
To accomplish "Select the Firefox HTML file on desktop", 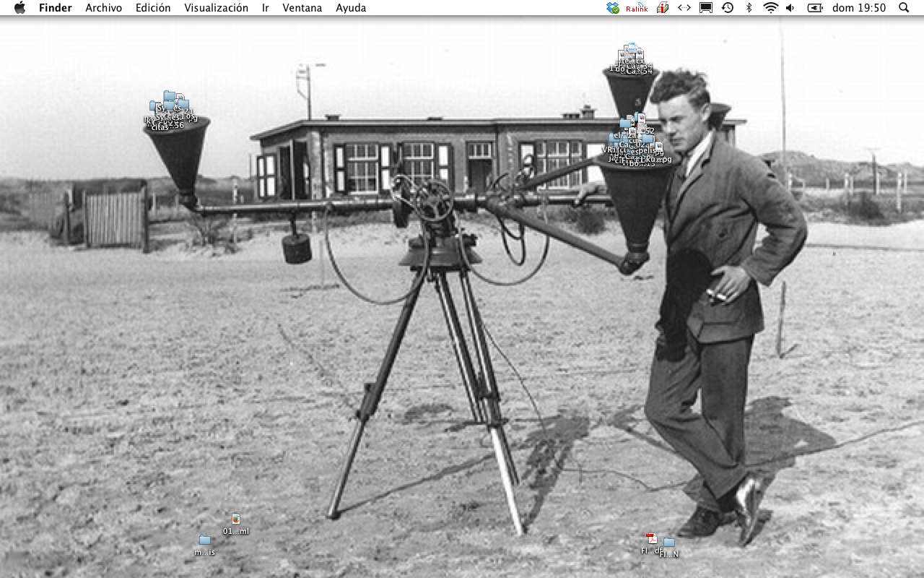I will pyautogui.click(x=236, y=519).
